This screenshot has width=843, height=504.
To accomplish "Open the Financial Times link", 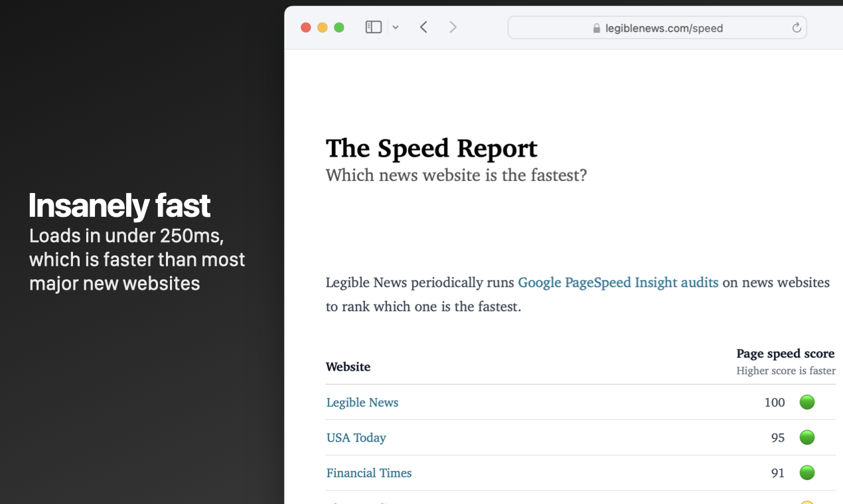I will coord(369,473).
